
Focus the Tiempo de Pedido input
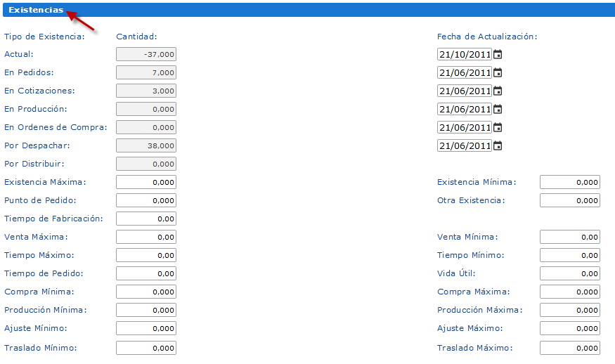pos(146,273)
